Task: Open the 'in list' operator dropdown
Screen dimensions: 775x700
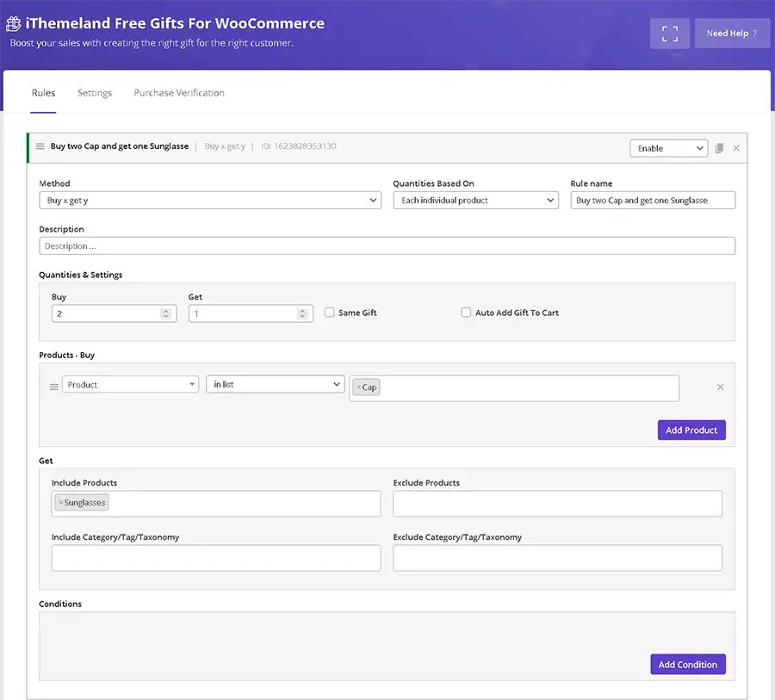Action: (275, 385)
